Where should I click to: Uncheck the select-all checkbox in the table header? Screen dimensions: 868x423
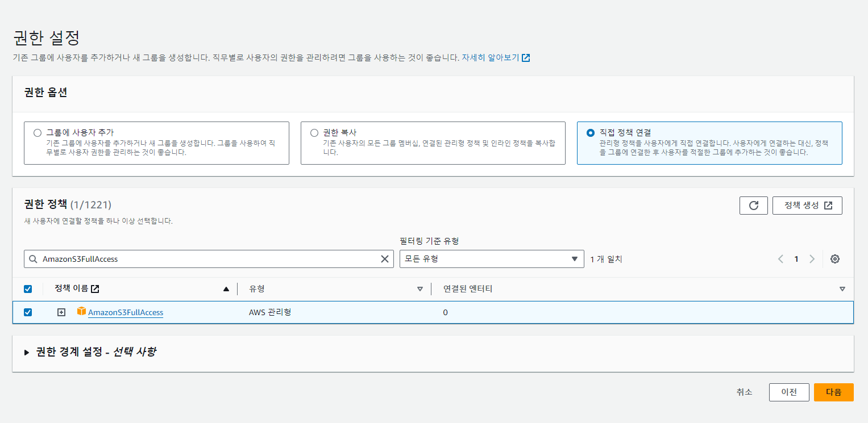(27, 288)
